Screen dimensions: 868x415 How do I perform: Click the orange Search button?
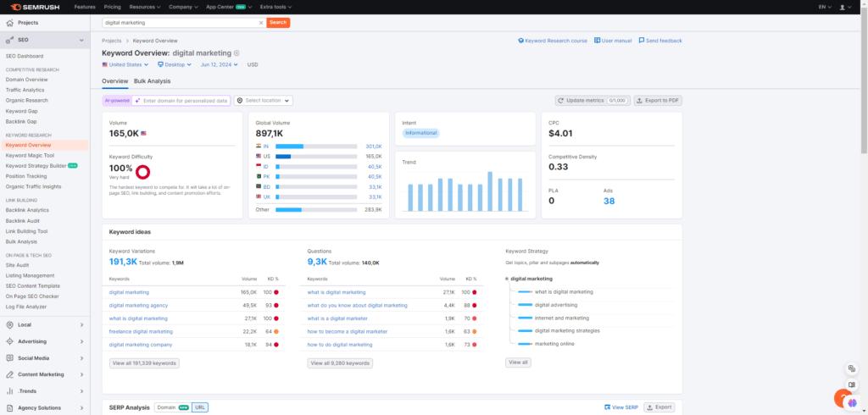coord(278,23)
